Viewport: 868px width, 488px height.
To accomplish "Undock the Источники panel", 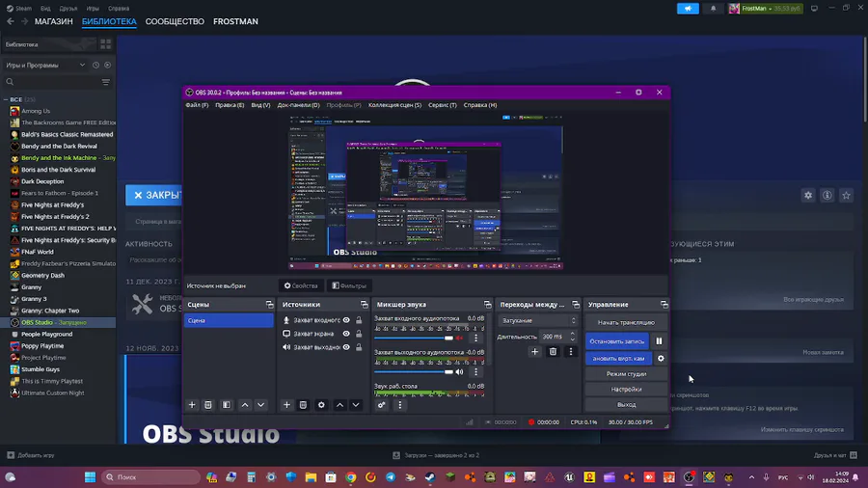I will [365, 305].
